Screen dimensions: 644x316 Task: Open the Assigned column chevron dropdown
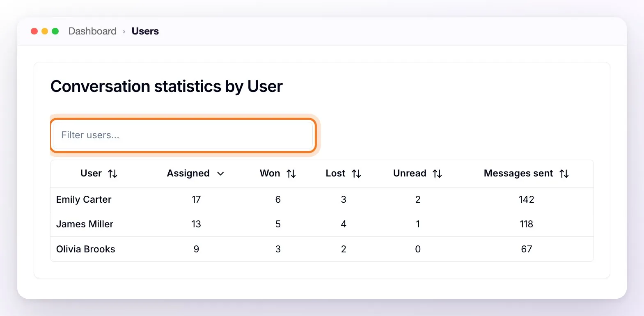click(x=220, y=174)
